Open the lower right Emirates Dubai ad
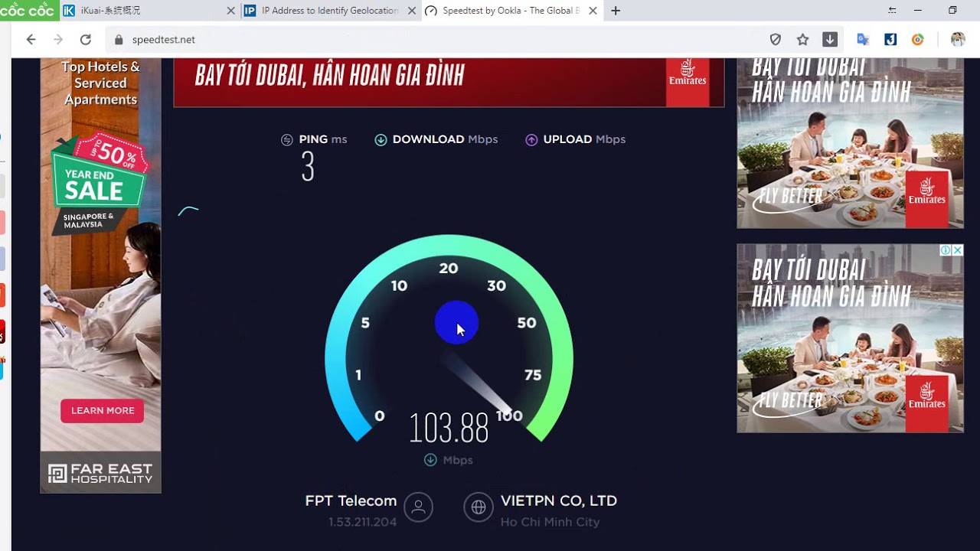 pos(850,338)
